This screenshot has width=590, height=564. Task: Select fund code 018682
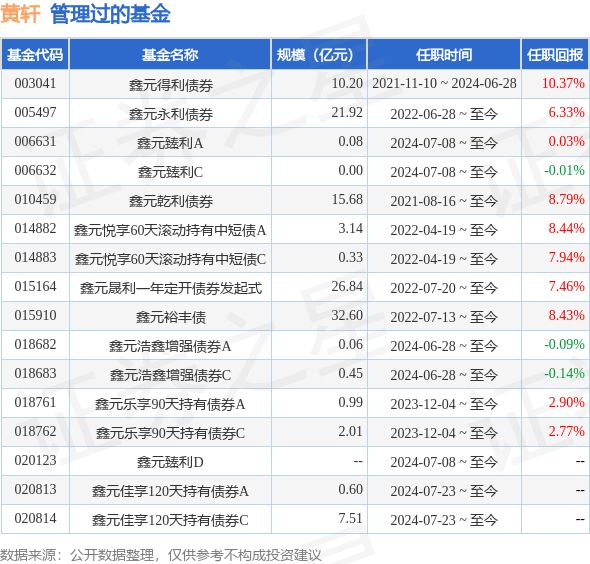pyautogui.click(x=35, y=344)
